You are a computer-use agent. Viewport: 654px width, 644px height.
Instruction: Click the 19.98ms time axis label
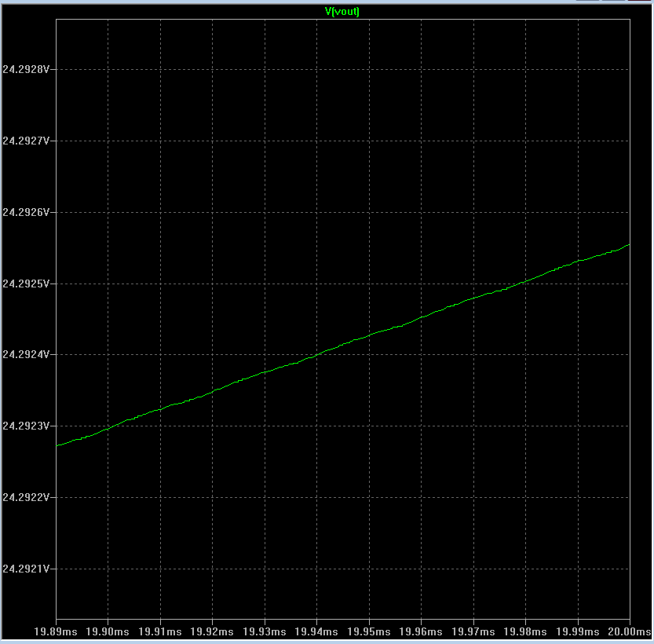click(x=525, y=632)
